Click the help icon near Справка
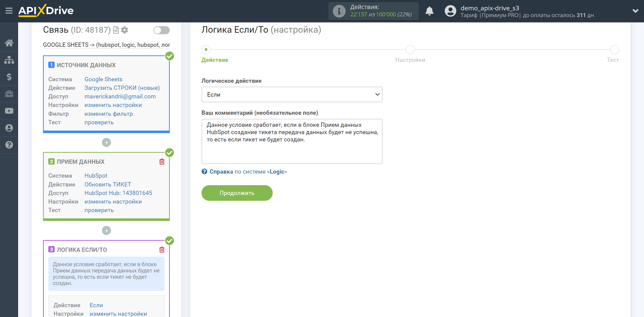644x317 pixels. (204, 172)
